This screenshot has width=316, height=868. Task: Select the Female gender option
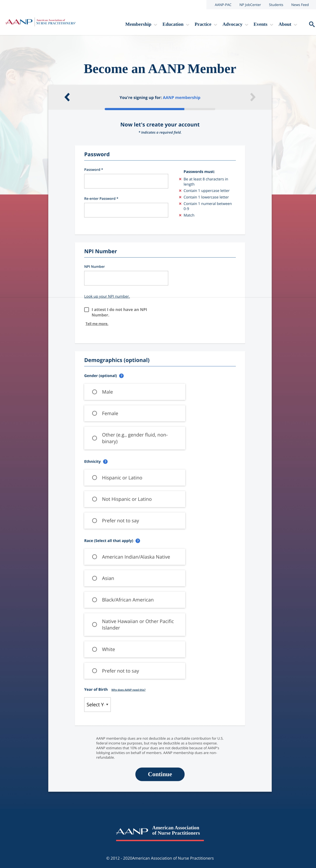pyautogui.click(x=94, y=413)
